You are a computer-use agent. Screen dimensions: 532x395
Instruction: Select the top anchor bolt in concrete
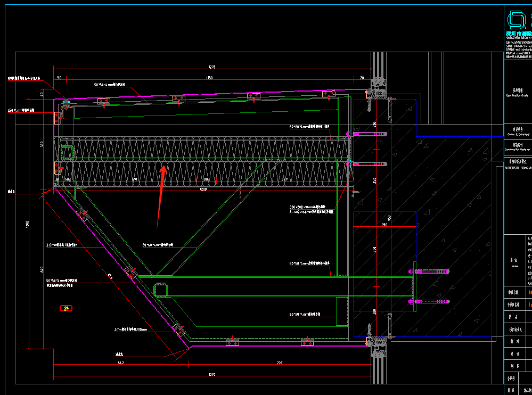pyautogui.click(x=367, y=134)
